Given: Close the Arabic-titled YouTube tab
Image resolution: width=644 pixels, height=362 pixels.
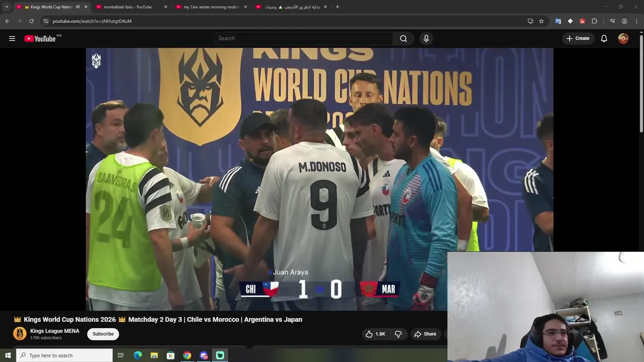Looking at the screenshot, I should point(326,7).
